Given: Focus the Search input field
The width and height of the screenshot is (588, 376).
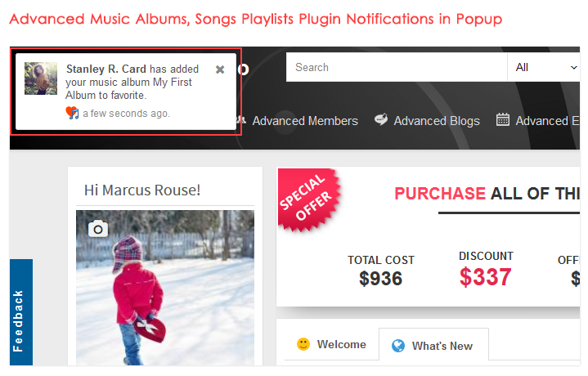Looking at the screenshot, I should click(396, 68).
